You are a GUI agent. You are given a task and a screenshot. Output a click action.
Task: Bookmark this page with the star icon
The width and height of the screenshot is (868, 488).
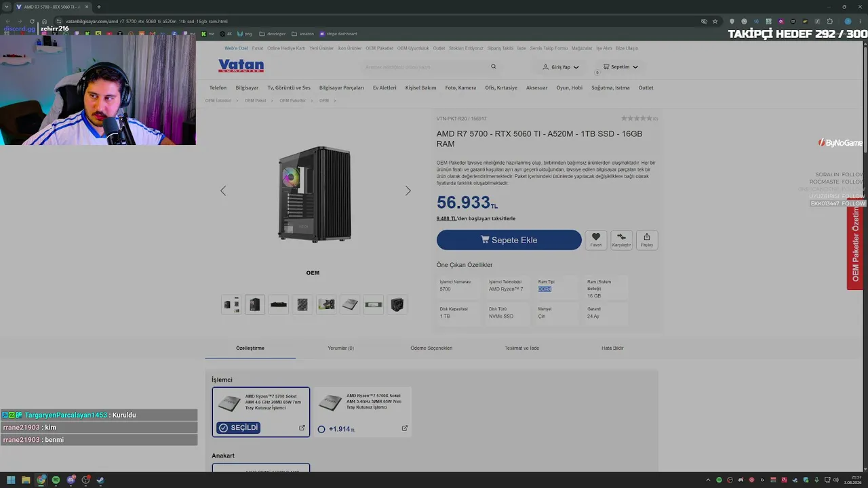(715, 21)
